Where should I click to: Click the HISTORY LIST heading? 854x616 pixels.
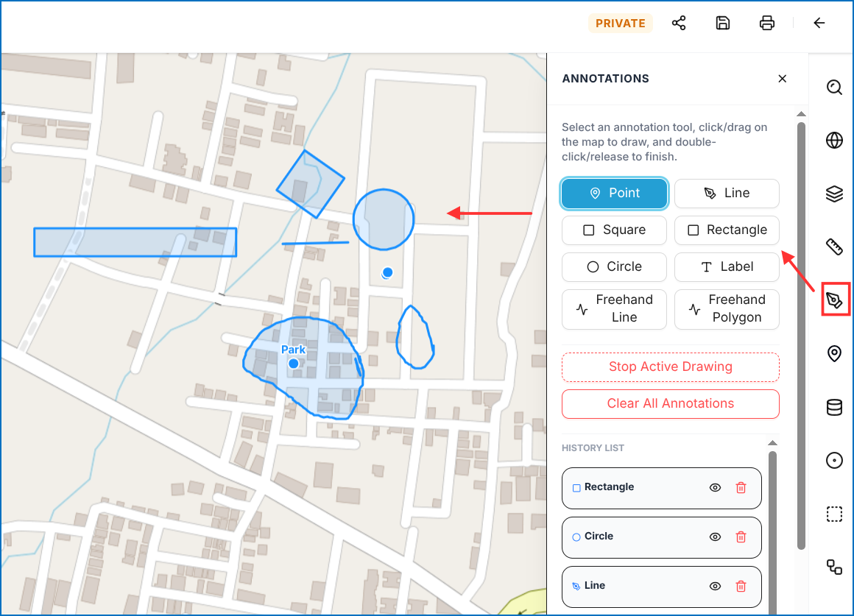pos(593,448)
